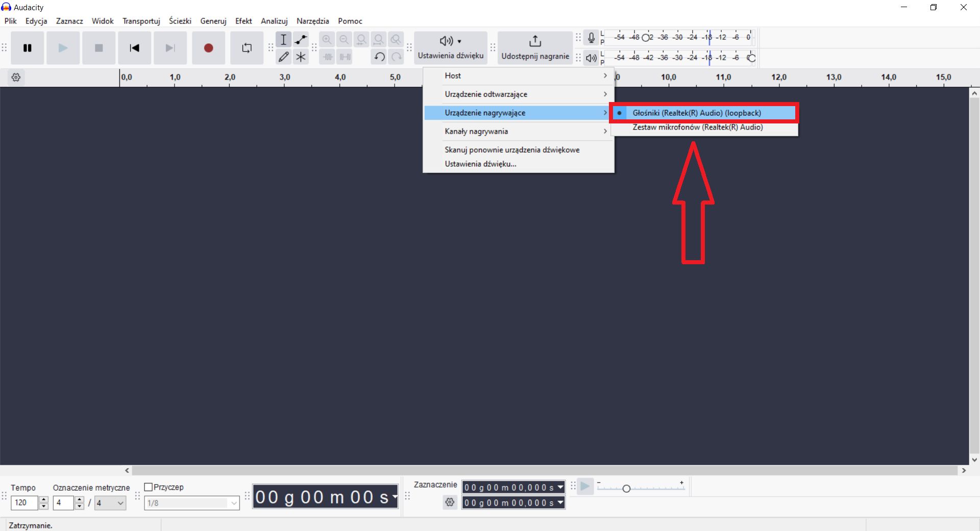980x531 pixels.
Task: Open the Ścieżki menu
Action: 180,21
